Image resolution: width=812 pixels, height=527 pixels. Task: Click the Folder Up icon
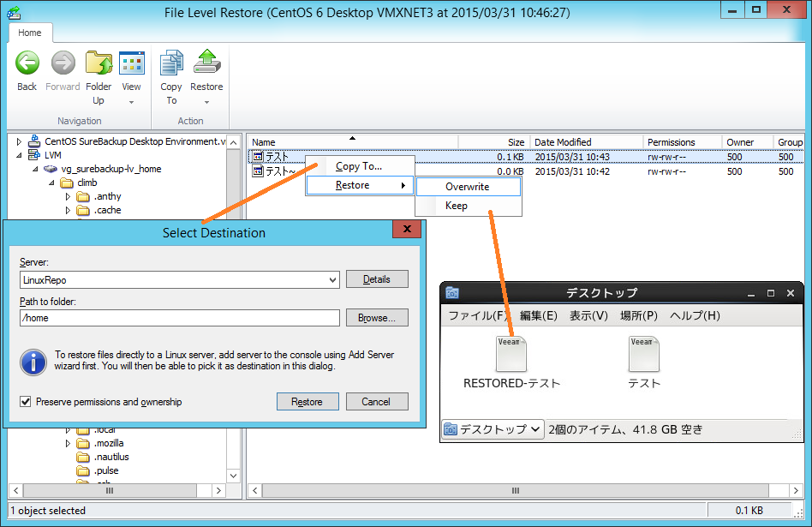(x=99, y=63)
